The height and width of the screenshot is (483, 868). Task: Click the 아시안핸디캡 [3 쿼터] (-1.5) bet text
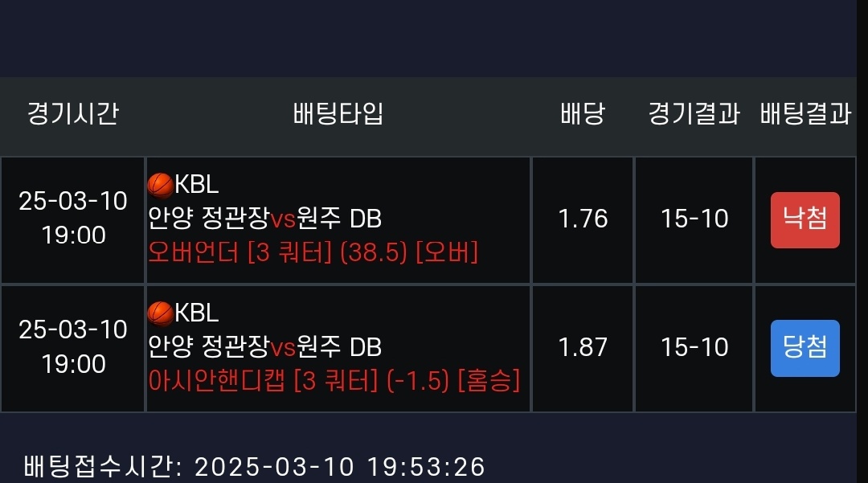coord(334,381)
